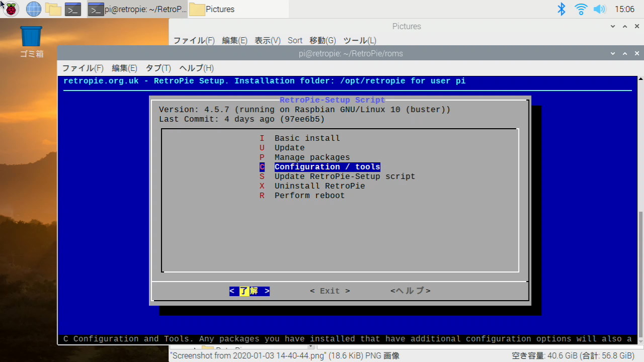Launch the terminal from the taskbar launcher
This screenshot has height=362, width=644.
tap(73, 9)
